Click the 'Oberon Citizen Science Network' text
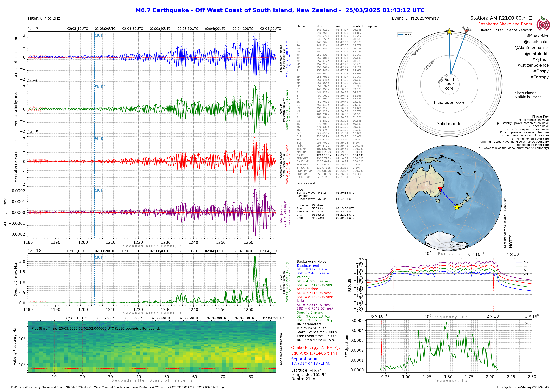This screenshot has width=560, height=392. [x=505, y=30]
